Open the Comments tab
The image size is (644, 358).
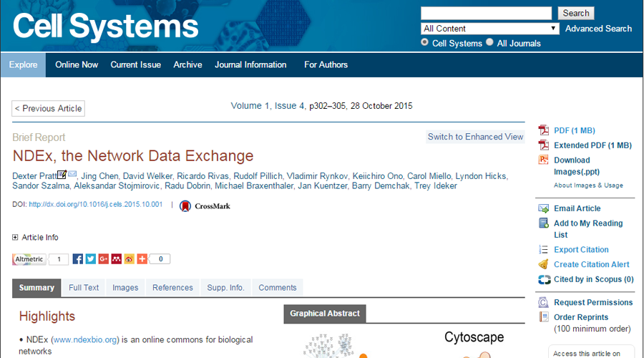point(277,288)
